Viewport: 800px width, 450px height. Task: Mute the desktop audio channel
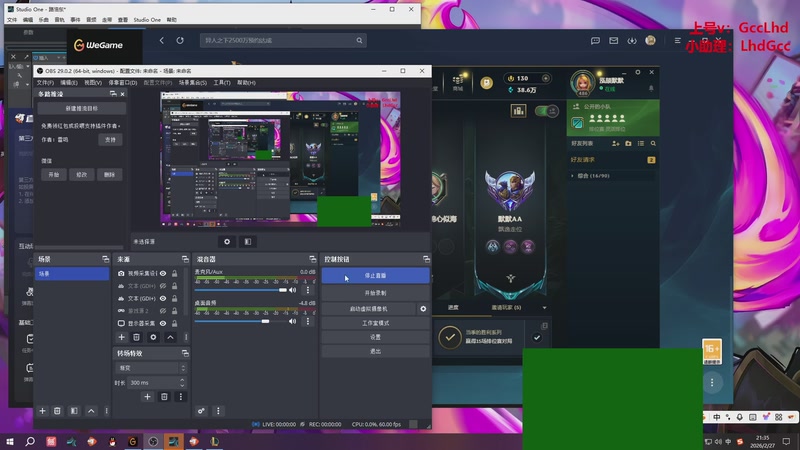292,321
